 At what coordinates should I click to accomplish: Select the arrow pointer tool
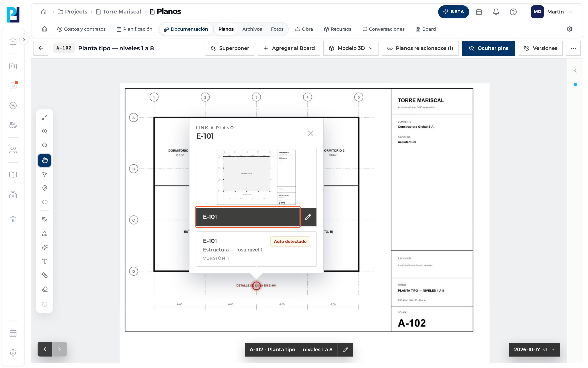(x=45, y=174)
